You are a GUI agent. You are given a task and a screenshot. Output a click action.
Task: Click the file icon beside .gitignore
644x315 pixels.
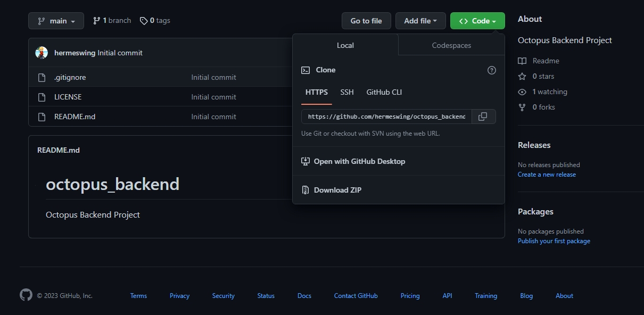point(42,78)
